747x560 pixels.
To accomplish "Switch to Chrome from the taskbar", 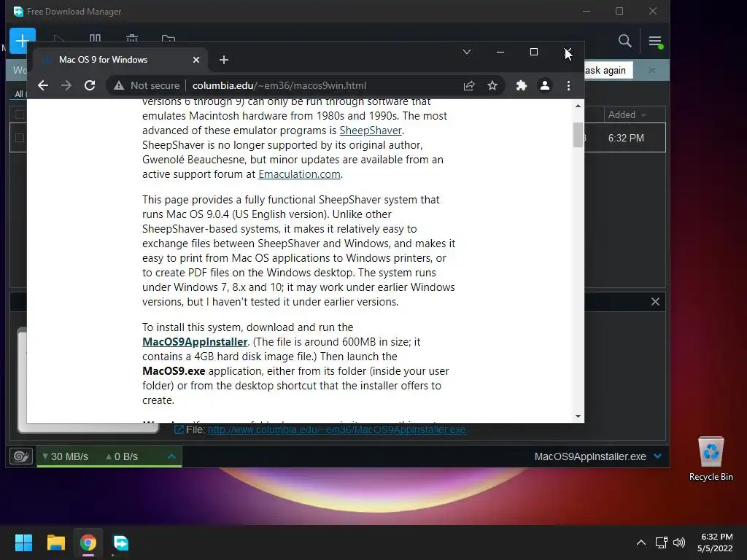I will (x=88, y=542).
